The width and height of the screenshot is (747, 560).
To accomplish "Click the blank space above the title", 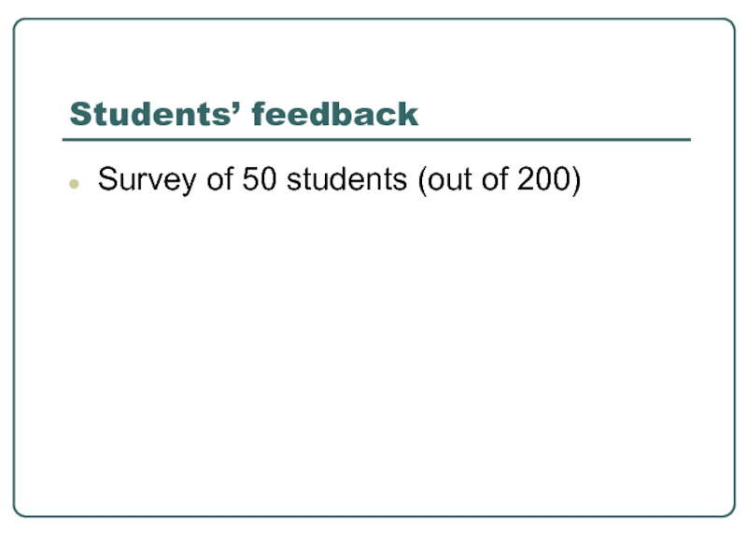I will (x=373, y=56).
